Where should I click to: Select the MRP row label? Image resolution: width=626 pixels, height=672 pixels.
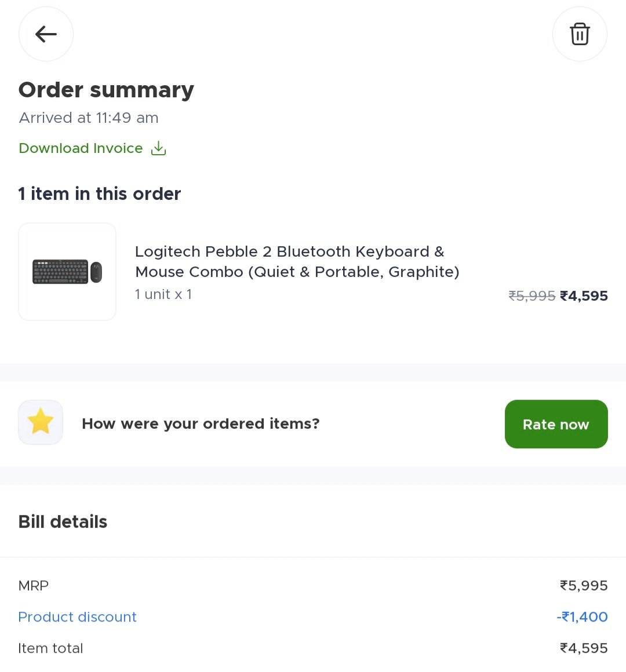click(34, 586)
